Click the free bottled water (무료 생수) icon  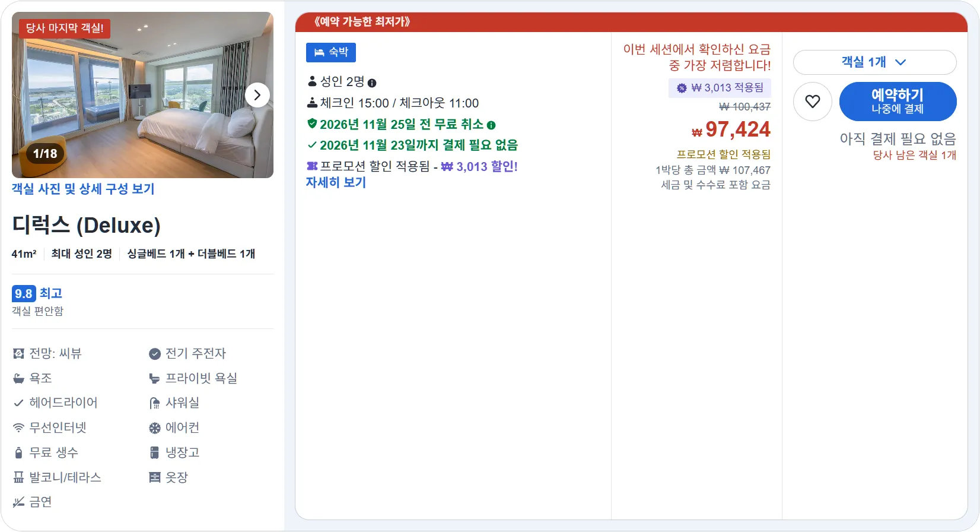click(18, 452)
